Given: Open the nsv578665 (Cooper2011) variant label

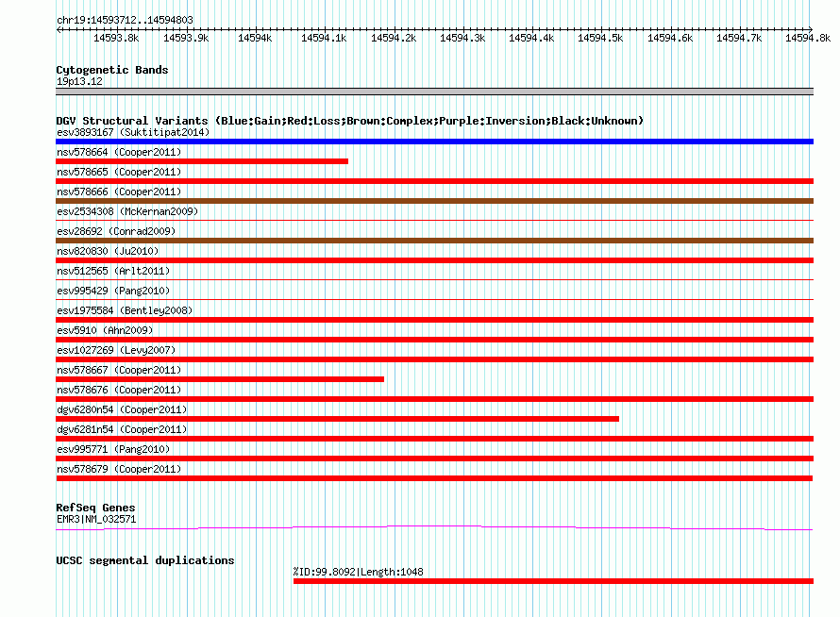Looking at the screenshot, I should tap(119, 172).
